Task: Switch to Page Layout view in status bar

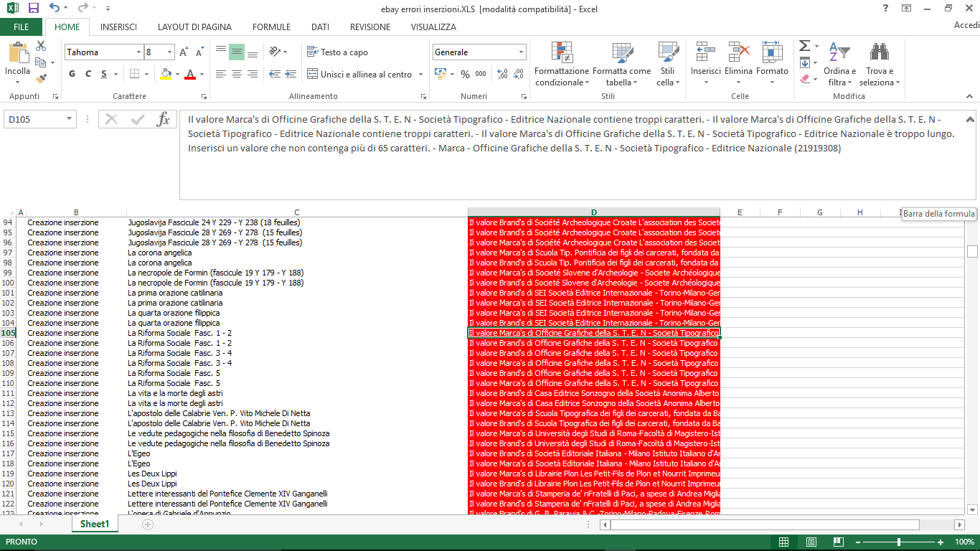Action: click(811, 542)
